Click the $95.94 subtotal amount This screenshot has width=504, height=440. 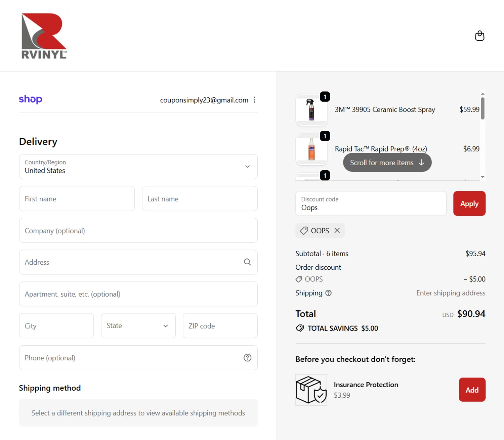point(475,254)
